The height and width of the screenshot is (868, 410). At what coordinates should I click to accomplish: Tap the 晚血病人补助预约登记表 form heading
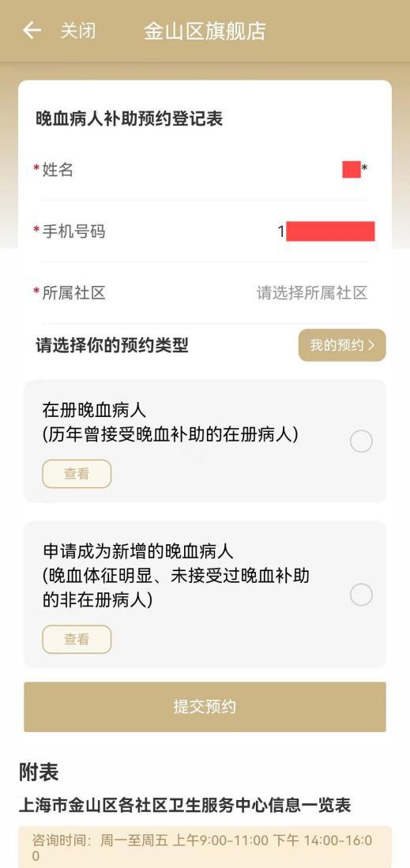point(130,118)
